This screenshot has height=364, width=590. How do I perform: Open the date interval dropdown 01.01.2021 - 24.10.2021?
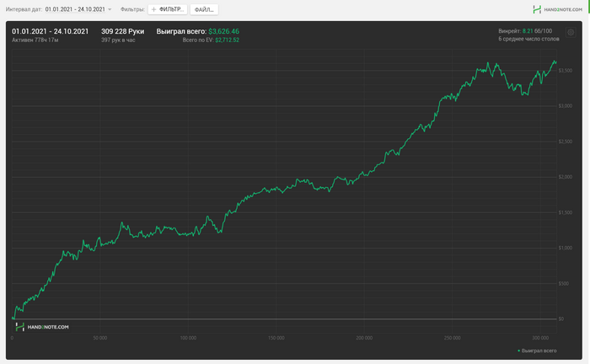(78, 9)
